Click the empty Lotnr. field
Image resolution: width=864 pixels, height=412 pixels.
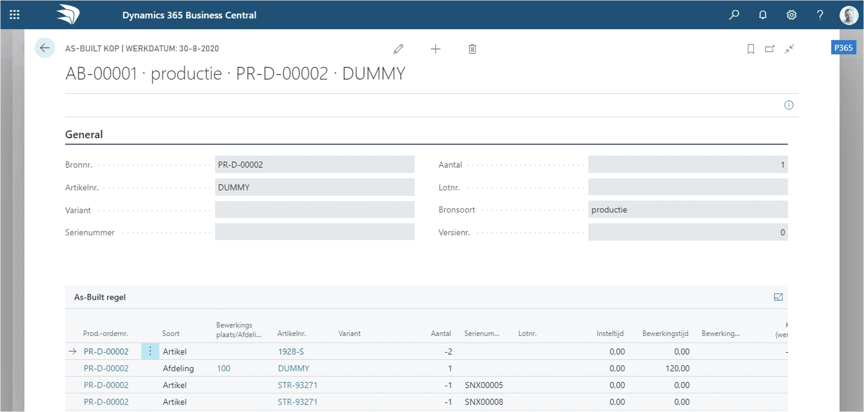(x=688, y=187)
